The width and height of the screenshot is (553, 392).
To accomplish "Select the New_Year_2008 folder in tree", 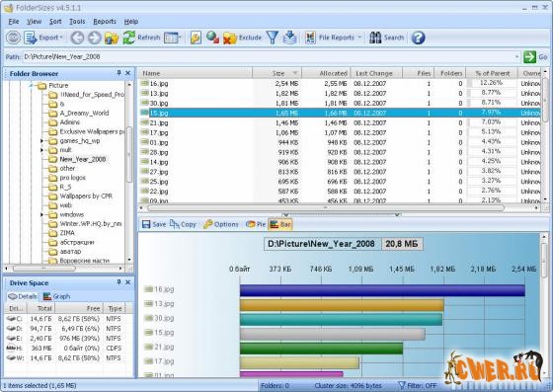I will coord(83,159).
